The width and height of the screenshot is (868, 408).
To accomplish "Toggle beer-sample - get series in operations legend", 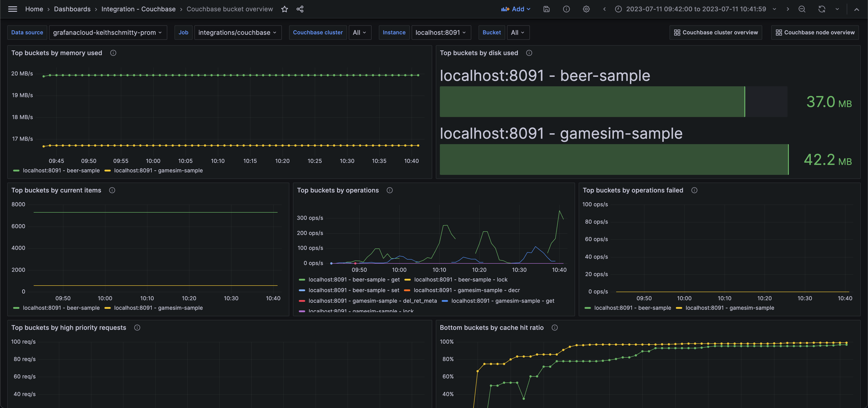I will click(354, 279).
